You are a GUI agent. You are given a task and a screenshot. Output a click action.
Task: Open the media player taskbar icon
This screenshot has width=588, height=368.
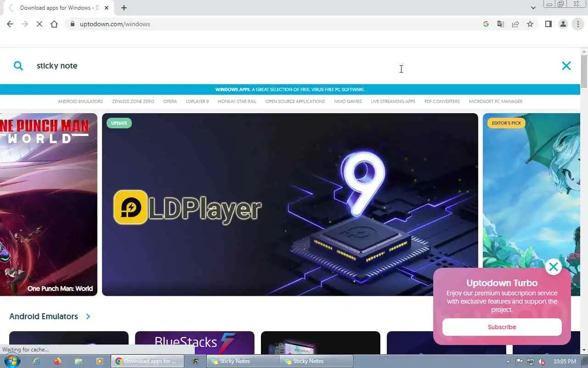tap(99, 361)
